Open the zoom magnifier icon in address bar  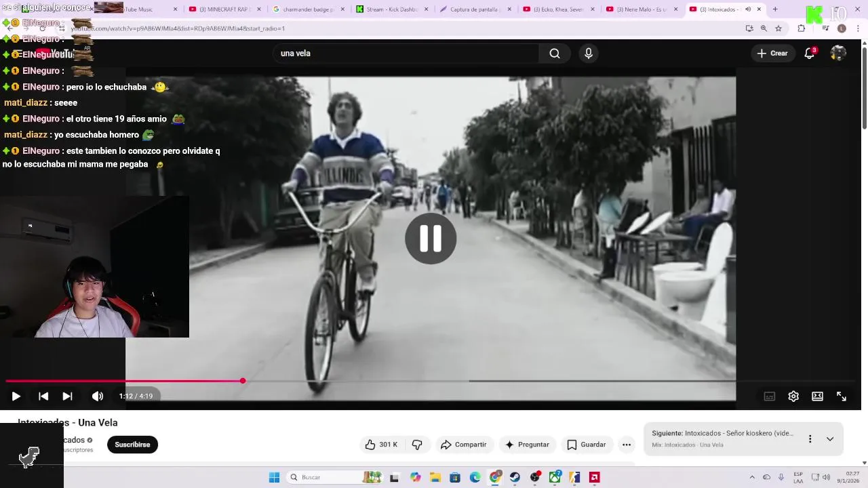click(x=764, y=28)
